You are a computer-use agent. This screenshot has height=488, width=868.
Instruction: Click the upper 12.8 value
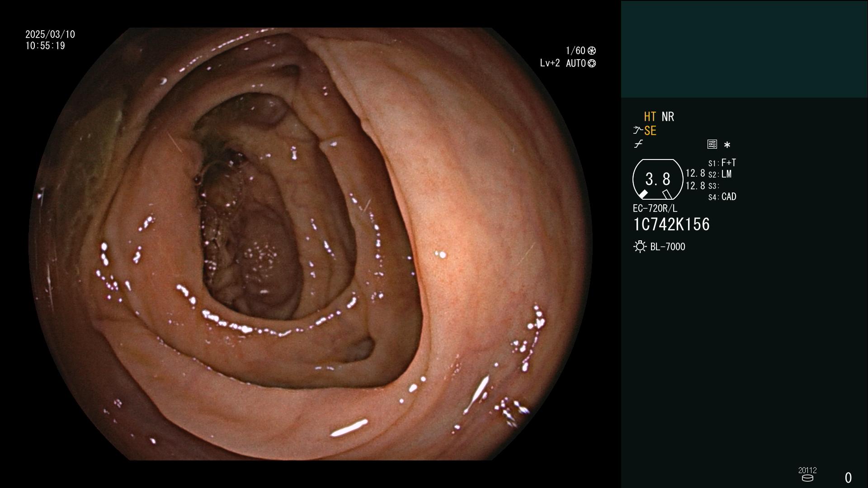695,173
